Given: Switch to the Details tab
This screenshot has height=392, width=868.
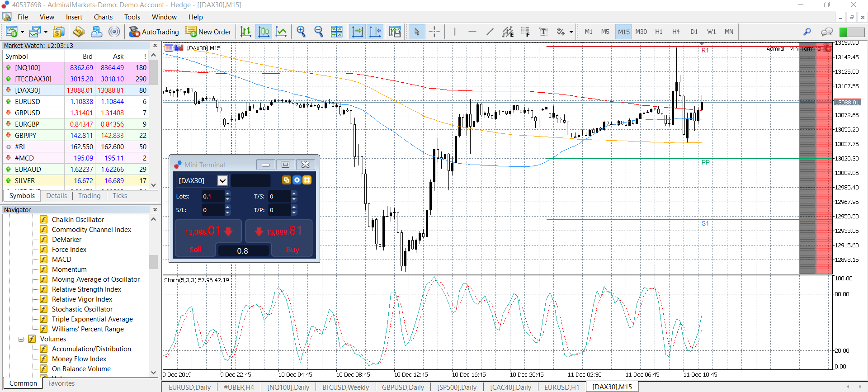Looking at the screenshot, I should tap(57, 196).
